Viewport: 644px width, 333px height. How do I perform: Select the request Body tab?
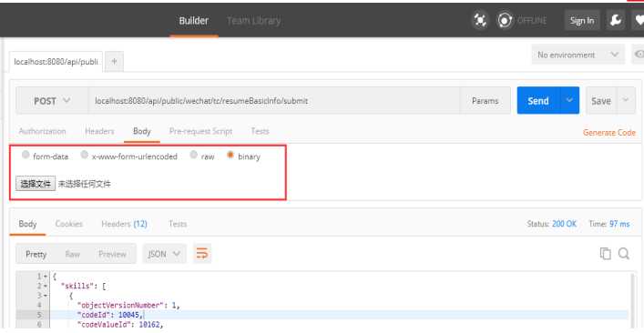[142, 131]
